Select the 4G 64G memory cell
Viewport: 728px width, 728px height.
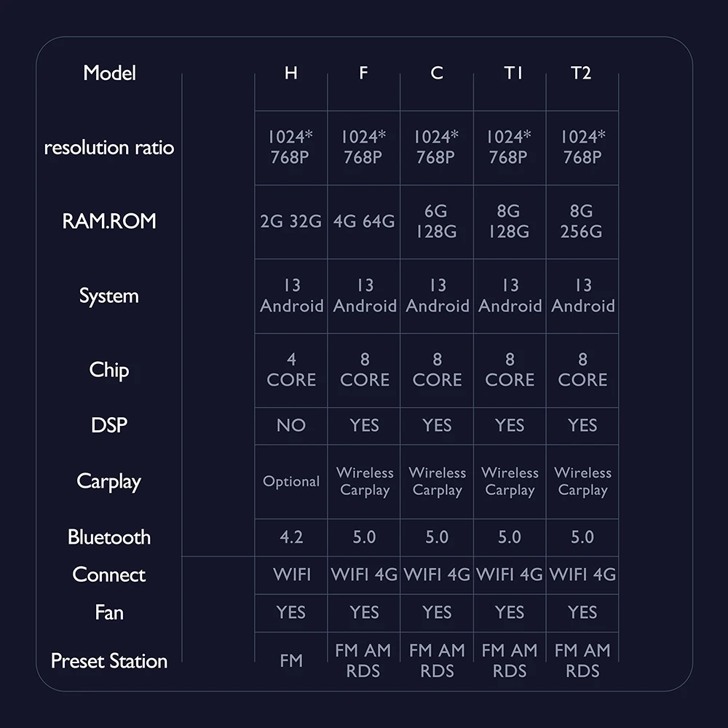pos(363,221)
